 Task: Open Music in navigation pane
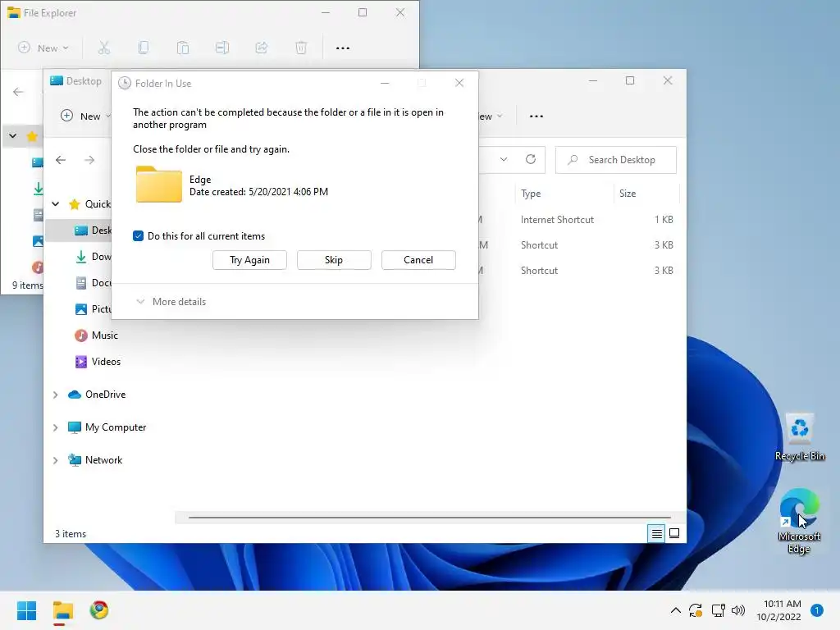point(97,336)
